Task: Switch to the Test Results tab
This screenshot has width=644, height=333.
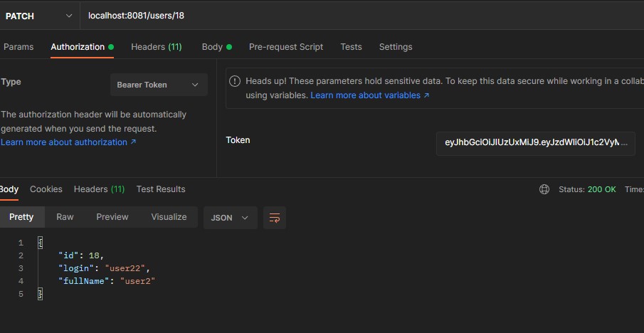Action: 161,189
